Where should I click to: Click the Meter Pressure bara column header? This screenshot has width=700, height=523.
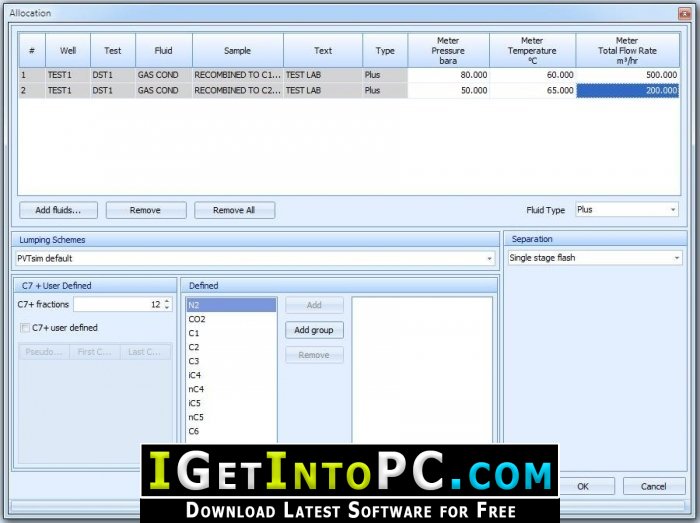pyautogui.click(x=448, y=50)
